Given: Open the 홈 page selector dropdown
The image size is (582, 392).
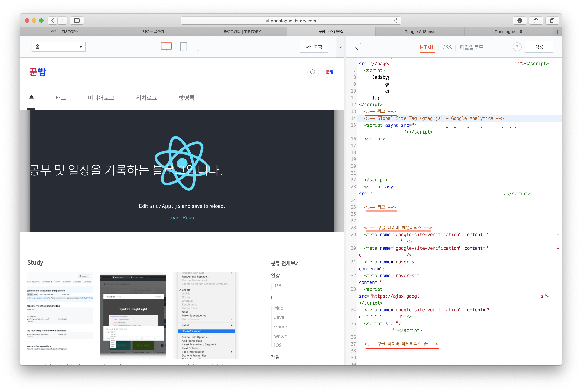Looking at the screenshot, I should 58,47.
